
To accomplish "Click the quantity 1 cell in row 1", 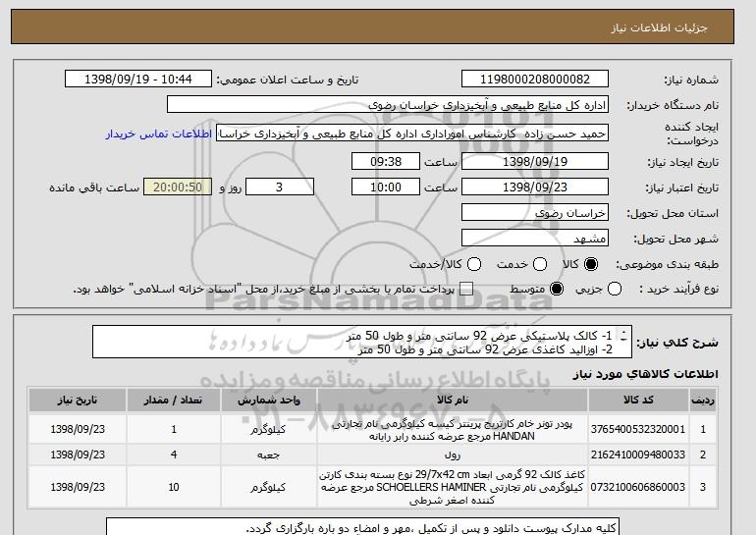I will 174,429.
